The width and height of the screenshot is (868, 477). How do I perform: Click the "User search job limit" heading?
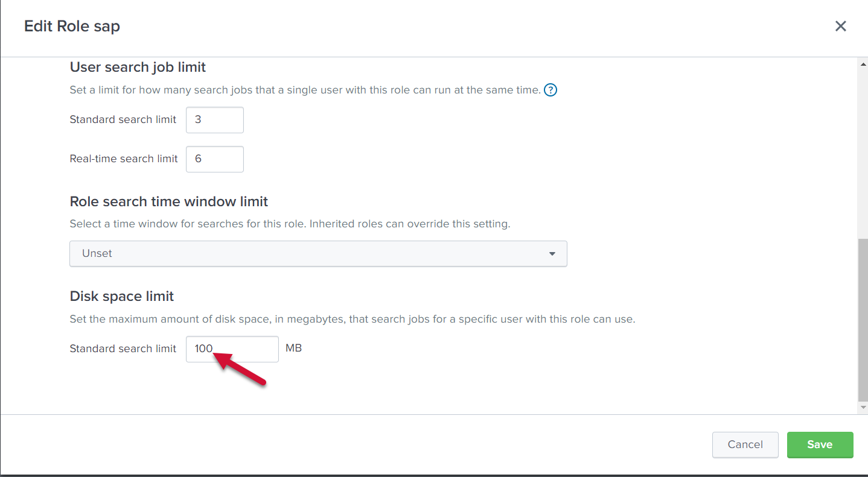click(x=138, y=67)
